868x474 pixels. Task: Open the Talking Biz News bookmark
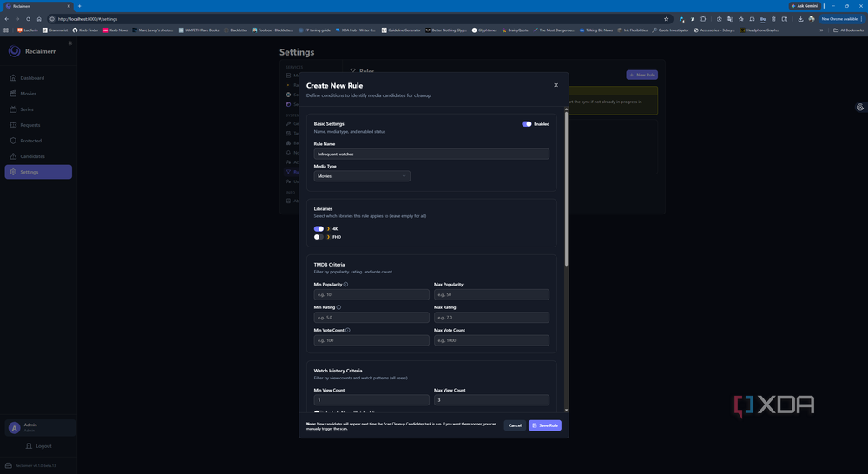[x=595, y=30]
